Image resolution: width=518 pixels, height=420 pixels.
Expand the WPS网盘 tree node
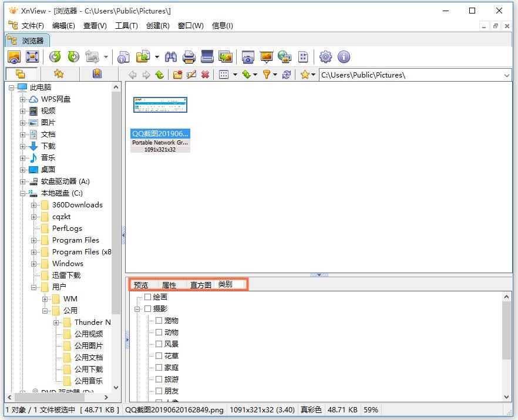[22, 99]
